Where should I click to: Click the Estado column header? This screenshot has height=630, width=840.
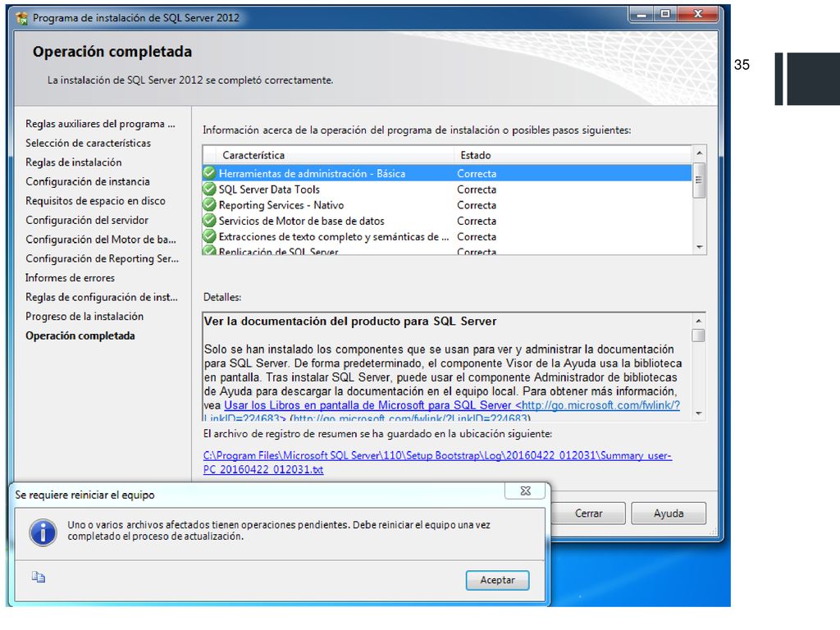tap(573, 155)
